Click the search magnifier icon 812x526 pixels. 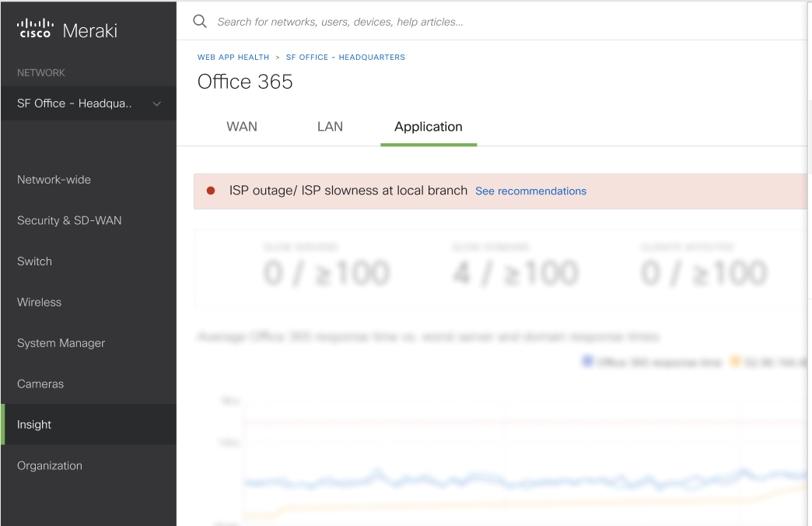point(200,21)
